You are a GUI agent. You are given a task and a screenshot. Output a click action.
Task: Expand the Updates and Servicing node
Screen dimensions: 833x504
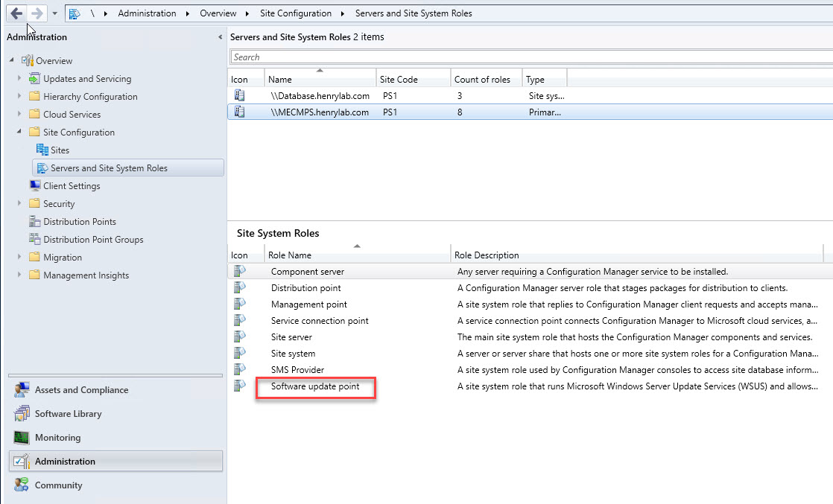click(20, 78)
